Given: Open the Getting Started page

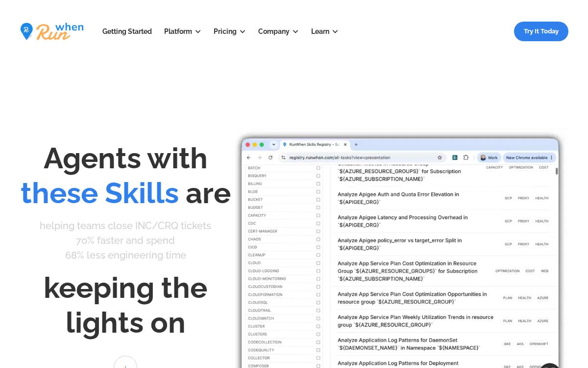Looking at the screenshot, I should click(127, 31).
